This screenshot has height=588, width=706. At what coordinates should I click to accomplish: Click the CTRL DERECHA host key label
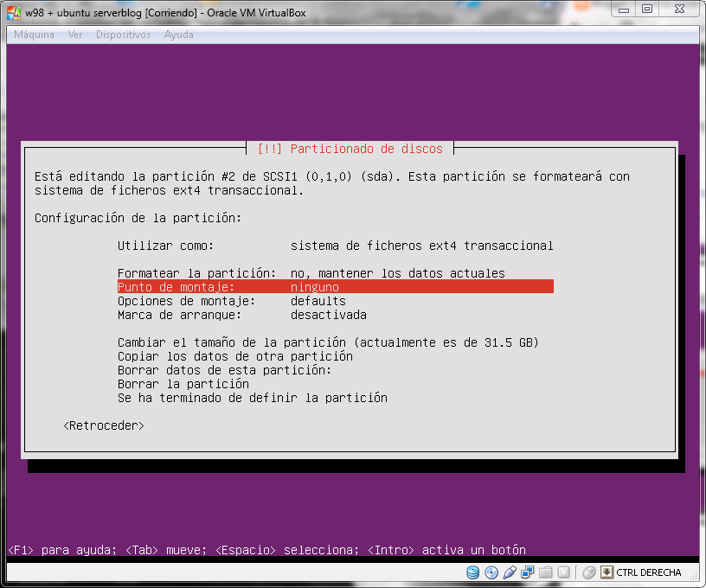pyautogui.click(x=648, y=572)
